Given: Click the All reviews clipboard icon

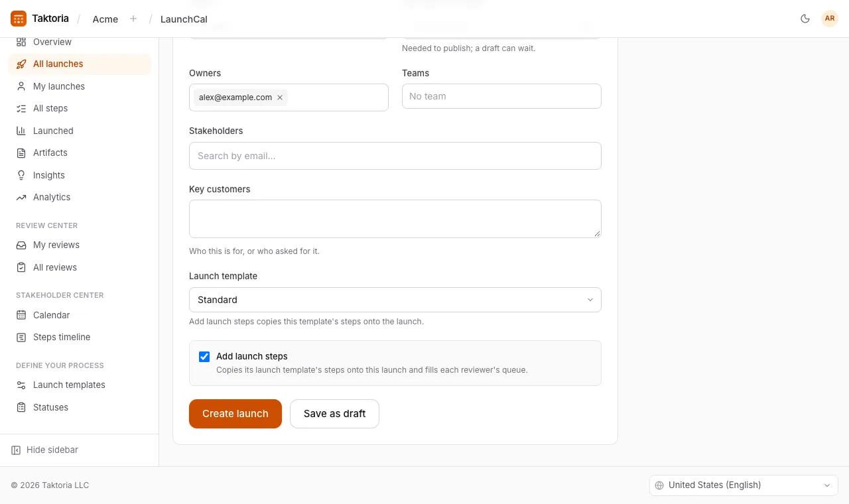Looking at the screenshot, I should (21, 267).
